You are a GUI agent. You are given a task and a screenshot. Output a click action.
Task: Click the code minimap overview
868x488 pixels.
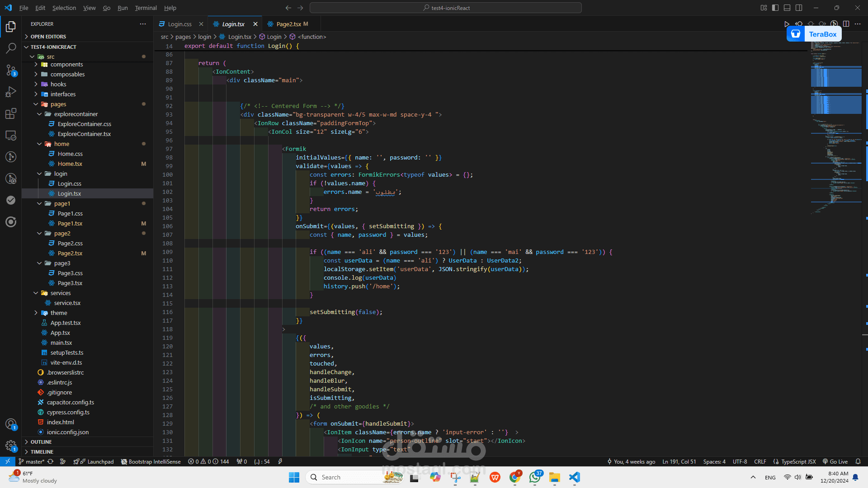[835, 136]
